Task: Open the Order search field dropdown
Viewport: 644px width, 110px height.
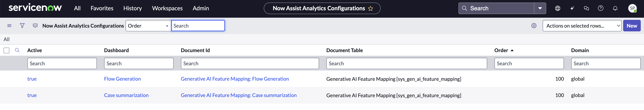Action: [x=148, y=26]
